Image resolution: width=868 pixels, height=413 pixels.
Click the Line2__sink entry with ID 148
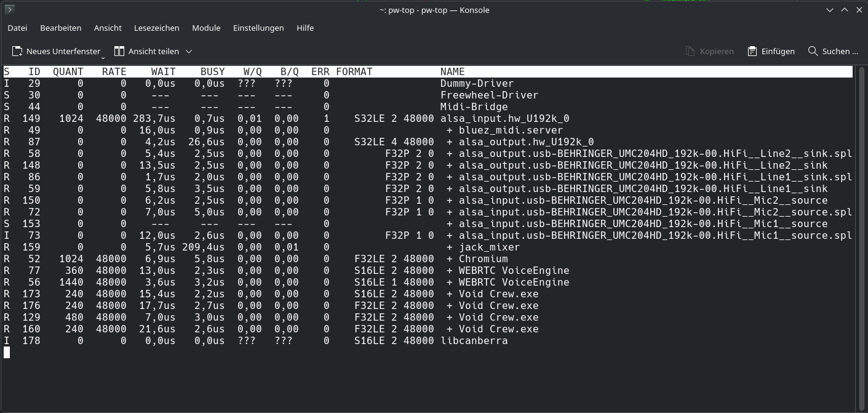pyautogui.click(x=637, y=165)
